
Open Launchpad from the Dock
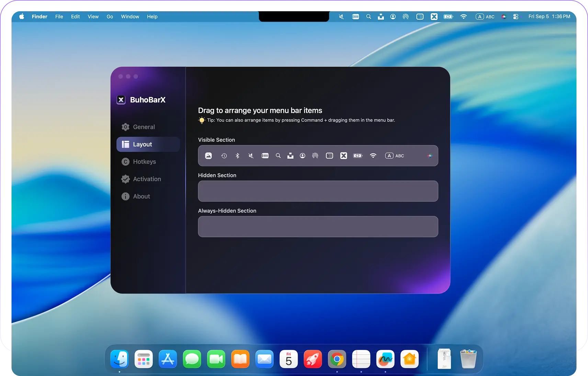coord(144,359)
